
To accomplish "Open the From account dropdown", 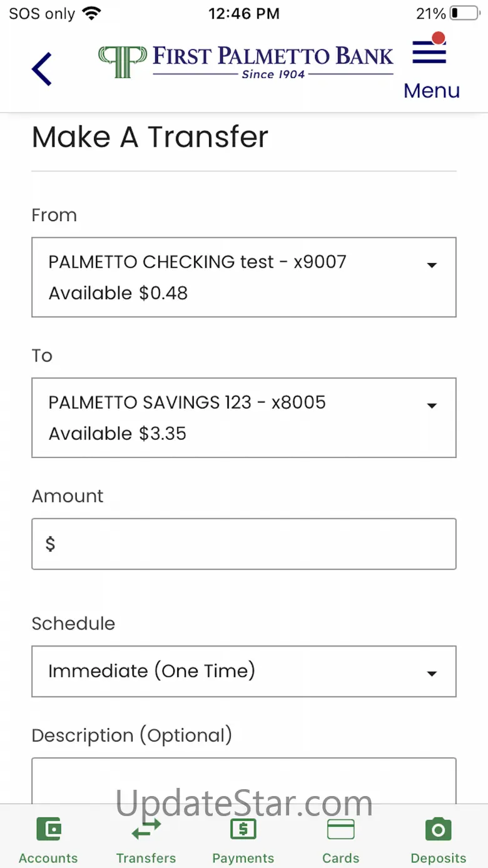I will click(243, 277).
